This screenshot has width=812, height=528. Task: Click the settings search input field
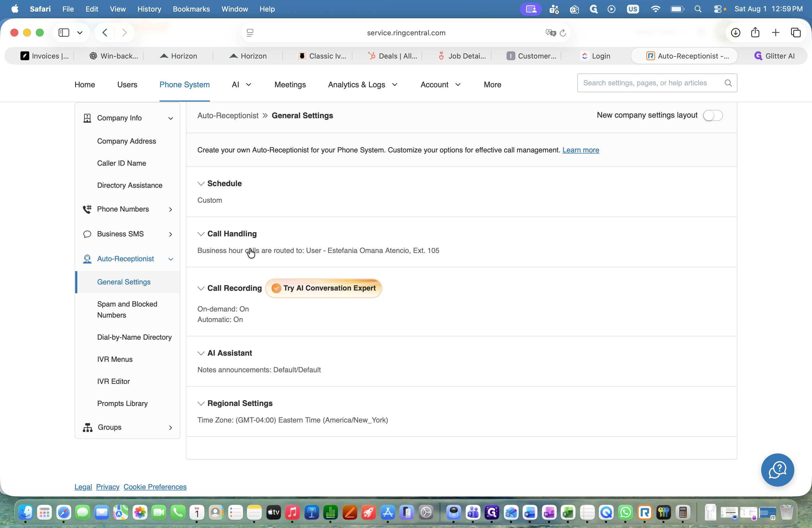(657, 83)
